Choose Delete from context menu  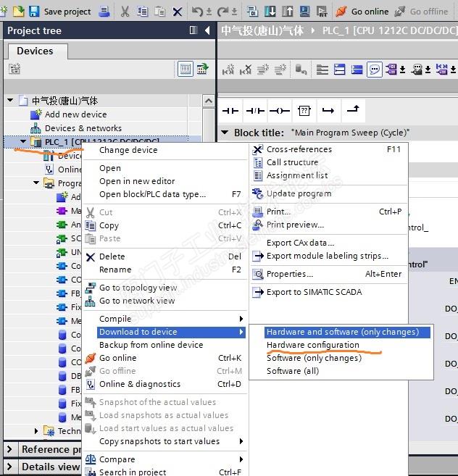point(112,256)
